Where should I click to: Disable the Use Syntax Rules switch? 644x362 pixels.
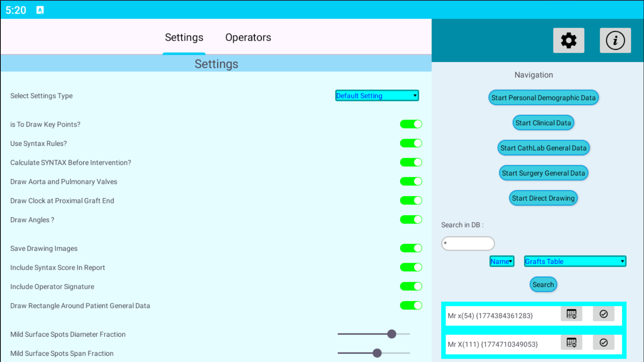411,143
